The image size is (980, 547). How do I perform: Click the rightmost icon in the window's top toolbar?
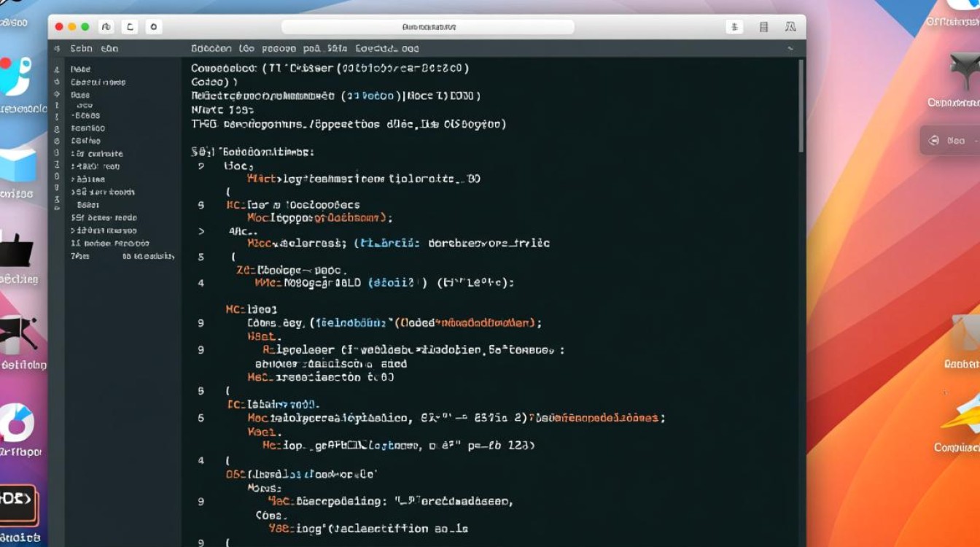click(790, 27)
